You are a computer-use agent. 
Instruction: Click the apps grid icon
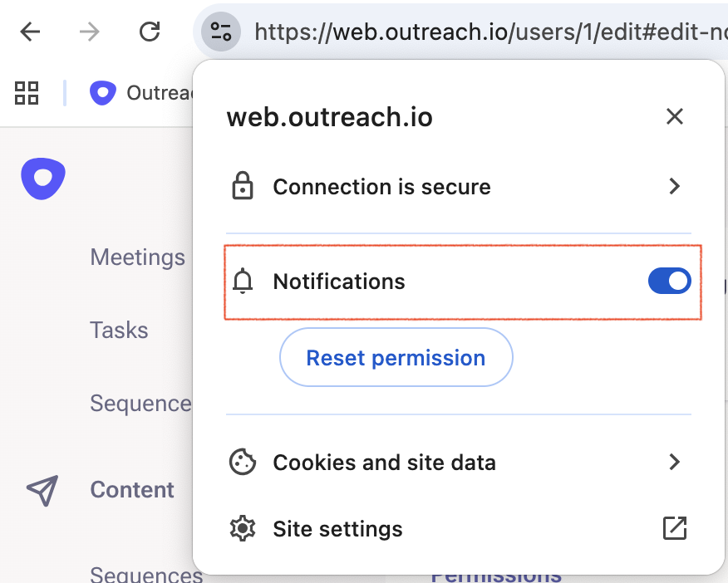[26, 94]
